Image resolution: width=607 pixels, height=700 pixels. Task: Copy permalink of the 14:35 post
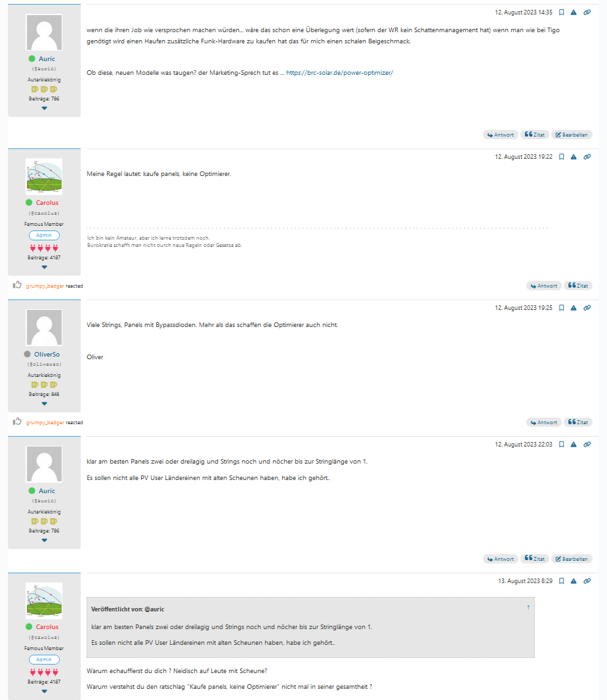coord(587,12)
